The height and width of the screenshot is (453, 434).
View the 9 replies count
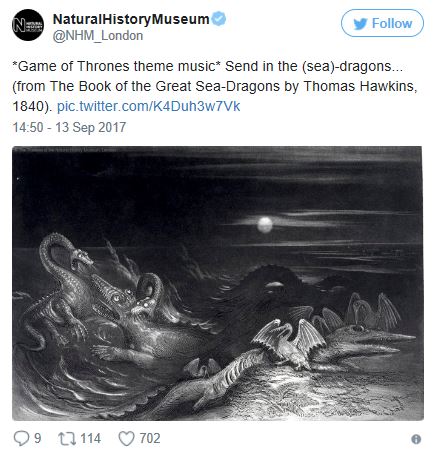click(38, 438)
